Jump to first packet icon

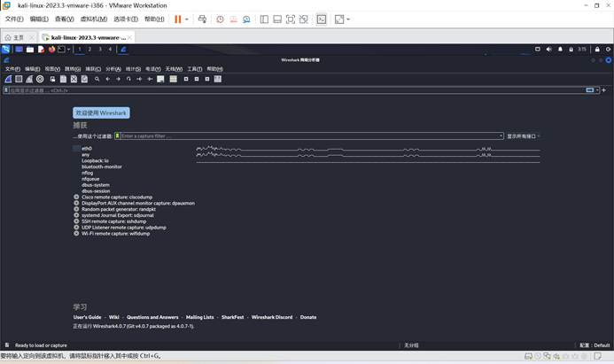click(139, 79)
